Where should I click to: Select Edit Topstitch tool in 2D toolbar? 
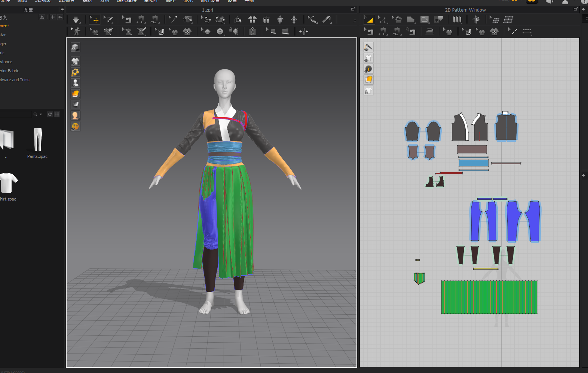pos(513,31)
